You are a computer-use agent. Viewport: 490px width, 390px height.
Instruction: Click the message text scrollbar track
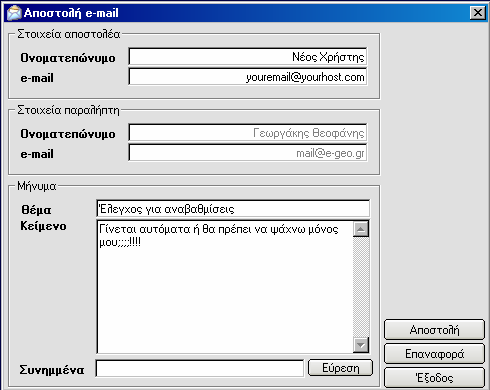[361, 287]
